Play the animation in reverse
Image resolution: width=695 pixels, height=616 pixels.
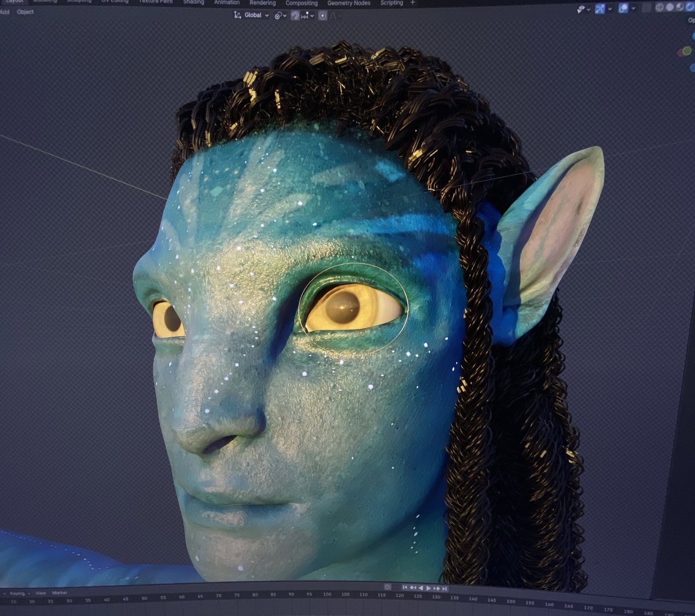point(421,588)
